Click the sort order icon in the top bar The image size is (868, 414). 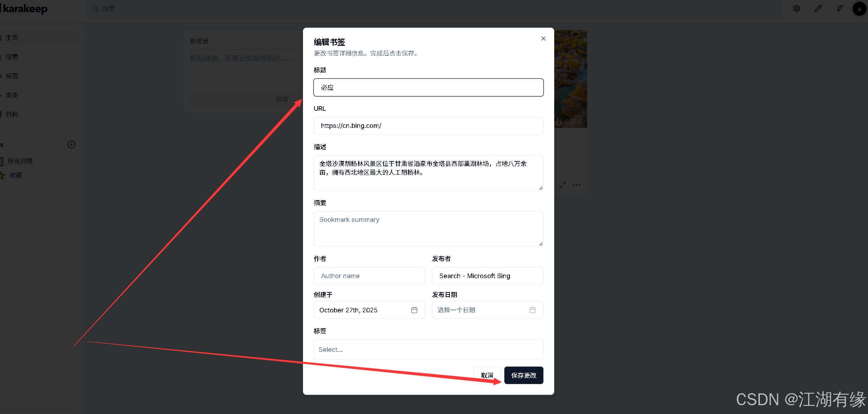coord(840,8)
